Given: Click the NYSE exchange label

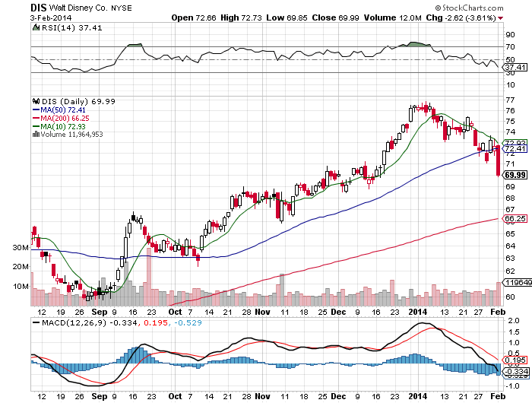Looking at the screenshot, I should [x=122, y=8].
